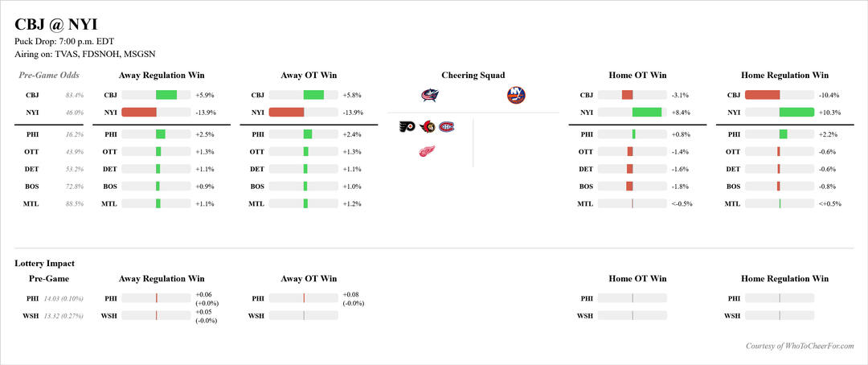Click the 'Pre-Game Odds' column heading
Image resolution: width=868 pixels, height=365 pixels.
point(49,76)
